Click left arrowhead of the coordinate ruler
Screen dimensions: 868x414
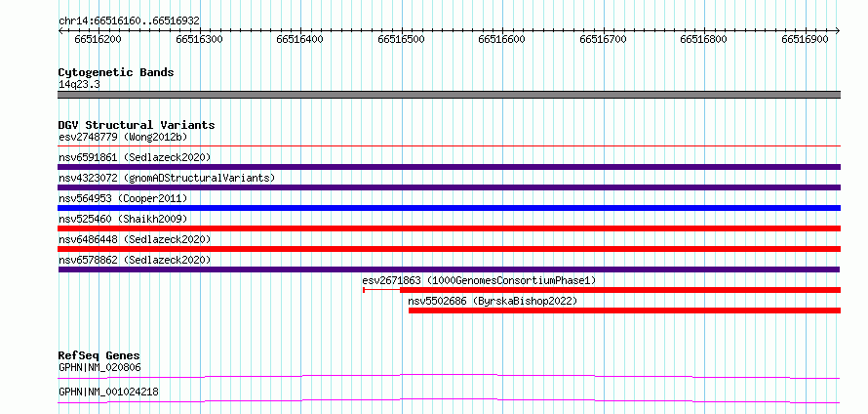[x=61, y=30]
